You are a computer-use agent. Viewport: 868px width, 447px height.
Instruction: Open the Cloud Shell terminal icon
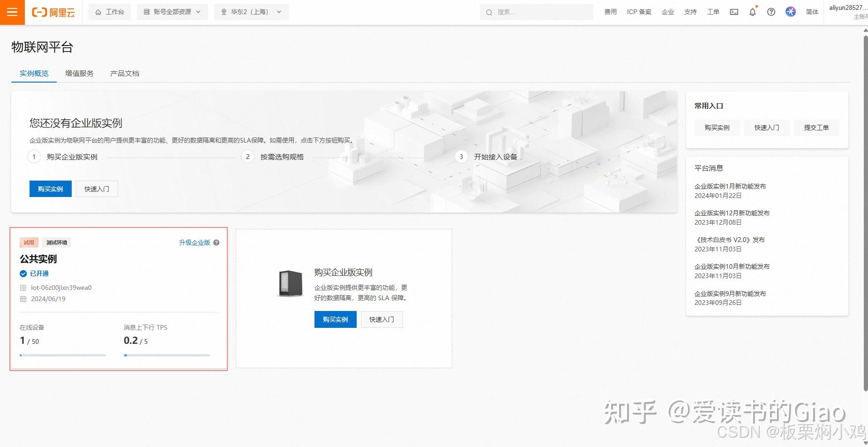[734, 12]
